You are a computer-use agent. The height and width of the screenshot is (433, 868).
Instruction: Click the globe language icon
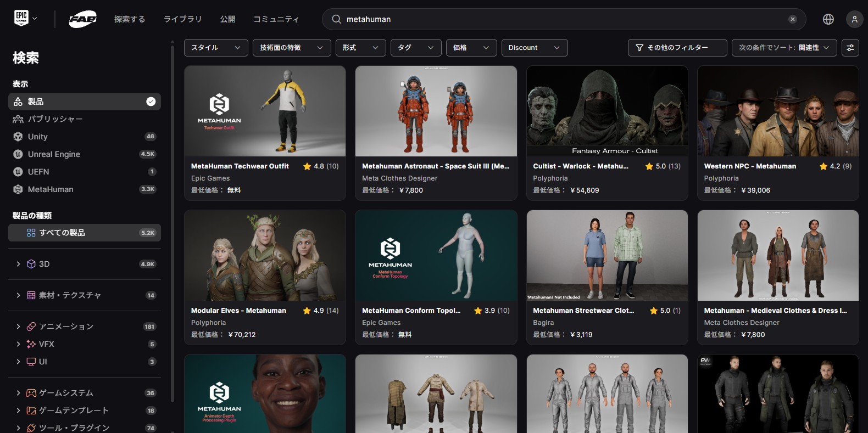828,19
